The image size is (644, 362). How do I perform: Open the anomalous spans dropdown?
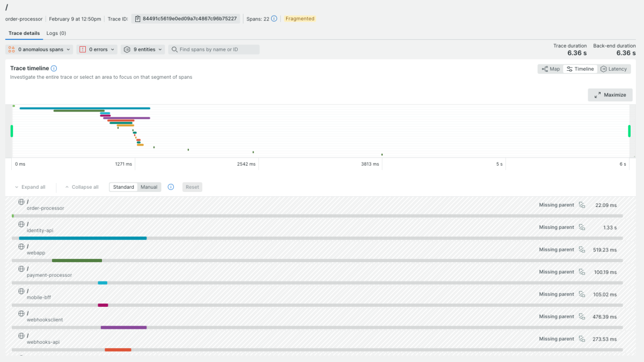(x=40, y=49)
